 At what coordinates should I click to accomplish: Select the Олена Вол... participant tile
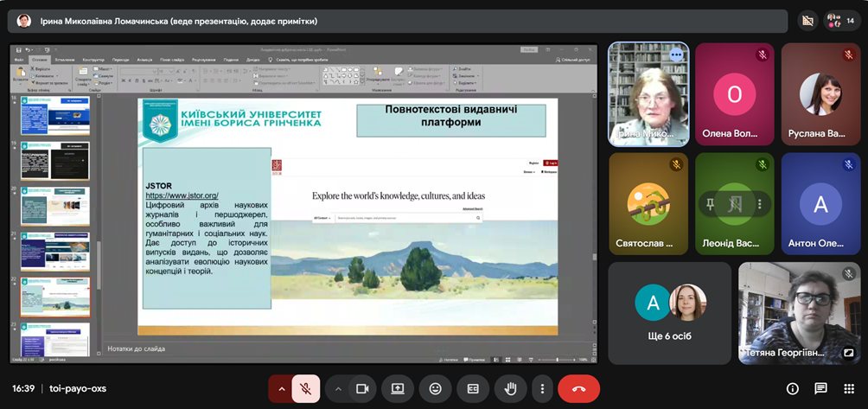(735, 95)
